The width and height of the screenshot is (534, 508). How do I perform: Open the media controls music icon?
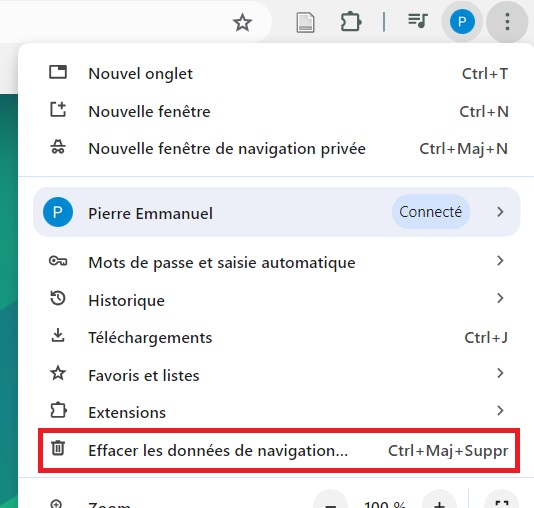(x=418, y=21)
